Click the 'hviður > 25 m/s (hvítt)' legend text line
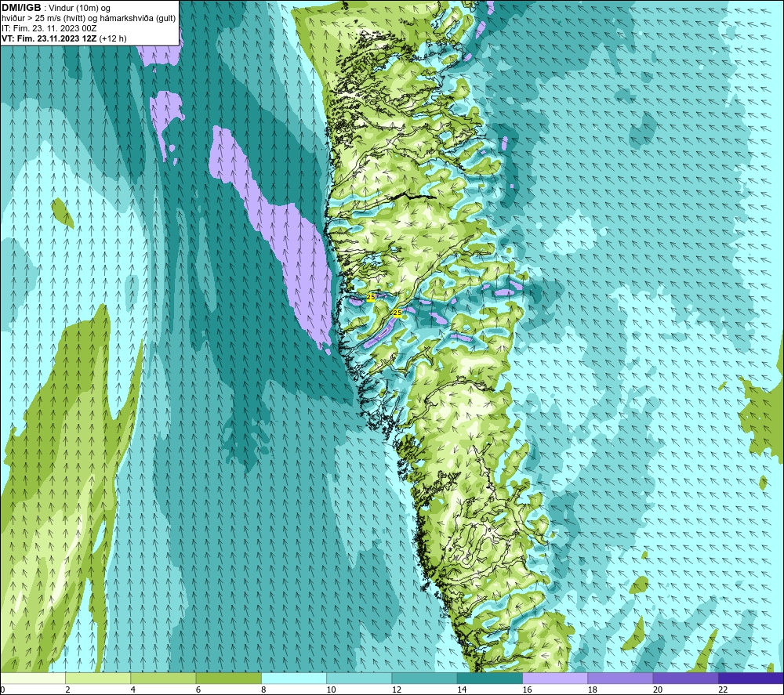The width and height of the screenshot is (784, 695). pyautogui.click(x=89, y=19)
